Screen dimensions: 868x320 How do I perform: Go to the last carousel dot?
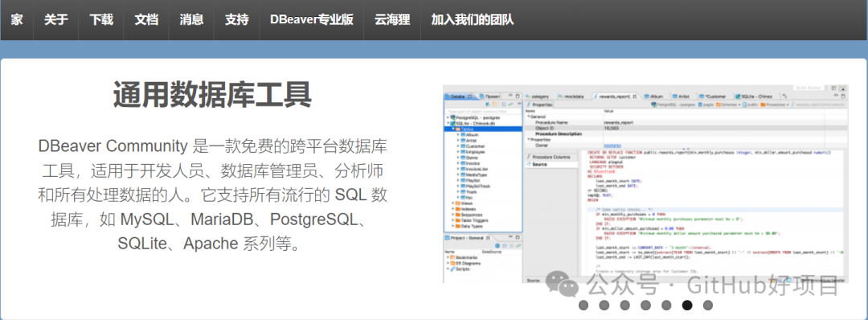coord(707,305)
